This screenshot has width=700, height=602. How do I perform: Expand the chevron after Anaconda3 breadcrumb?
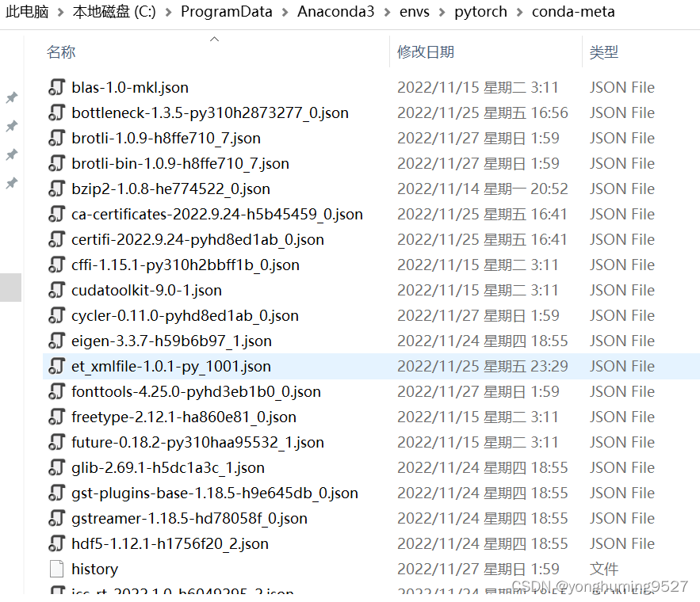coord(387,12)
